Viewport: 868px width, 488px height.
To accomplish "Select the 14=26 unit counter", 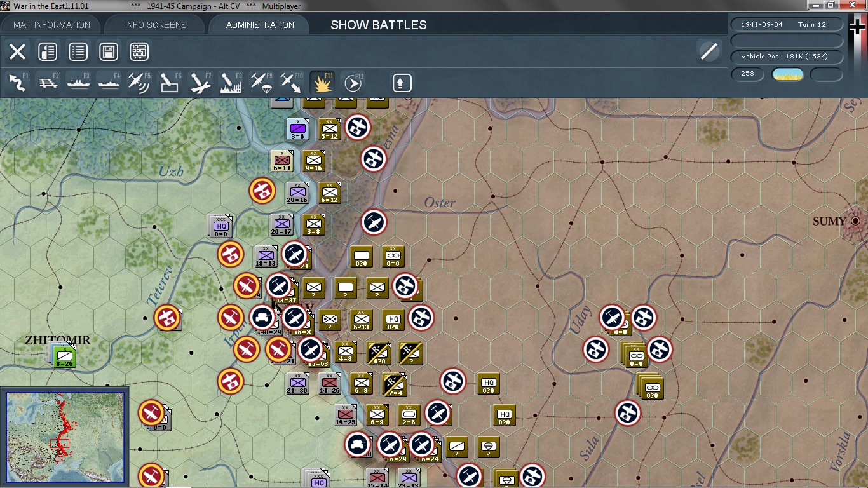I will tap(329, 383).
